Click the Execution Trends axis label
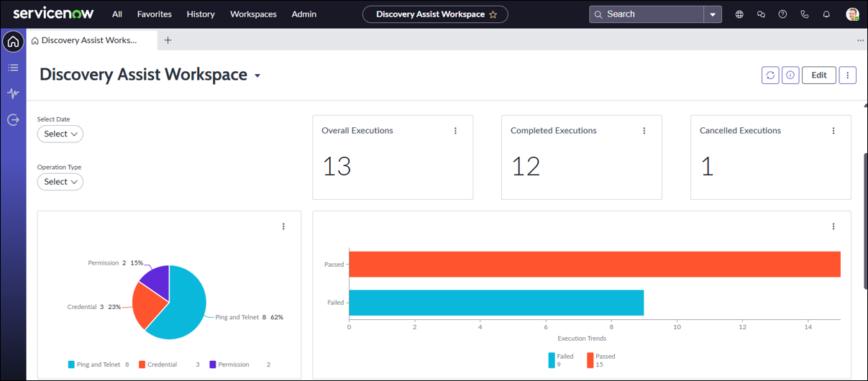The image size is (868, 381). point(582,339)
